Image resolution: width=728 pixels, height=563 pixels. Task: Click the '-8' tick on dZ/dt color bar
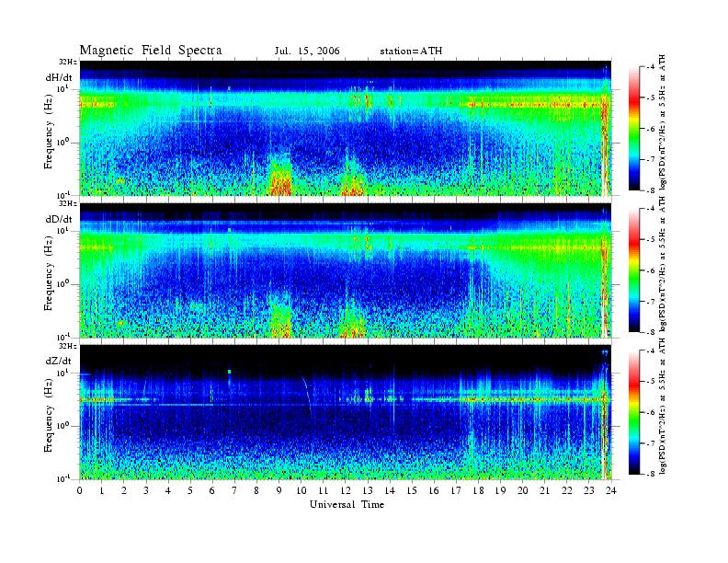coord(652,473)
